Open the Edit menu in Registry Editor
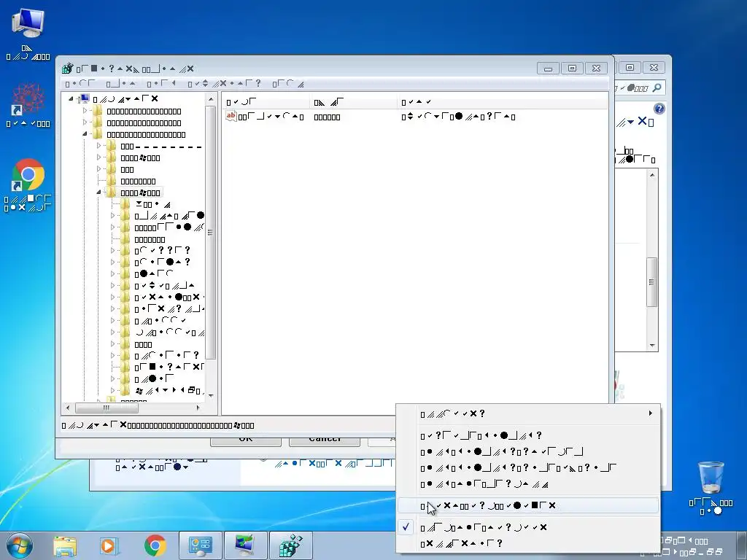Image resolution: width=747 pixels, height=560 pixels. (x=121, y=84)
